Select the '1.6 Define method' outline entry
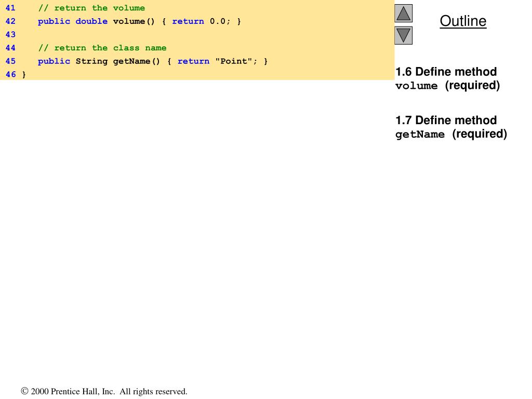This screenshot has width=532, height=399. pos(446,72)
